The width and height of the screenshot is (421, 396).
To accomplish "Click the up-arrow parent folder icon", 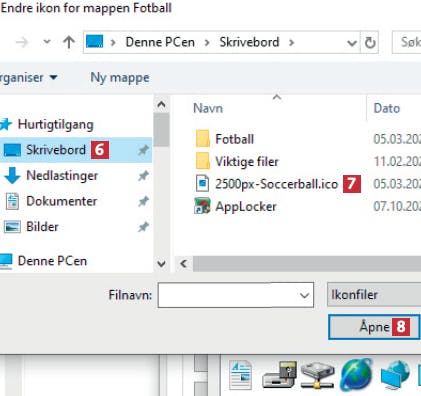I will click(x=69, y=42).
